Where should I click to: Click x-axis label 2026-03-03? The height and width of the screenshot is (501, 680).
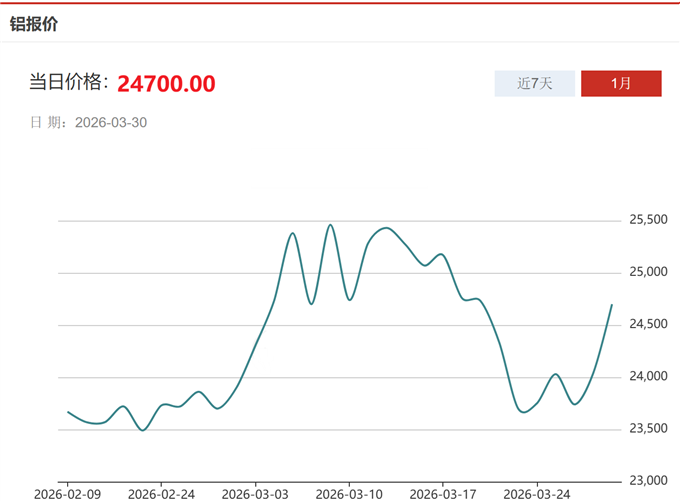255,494
